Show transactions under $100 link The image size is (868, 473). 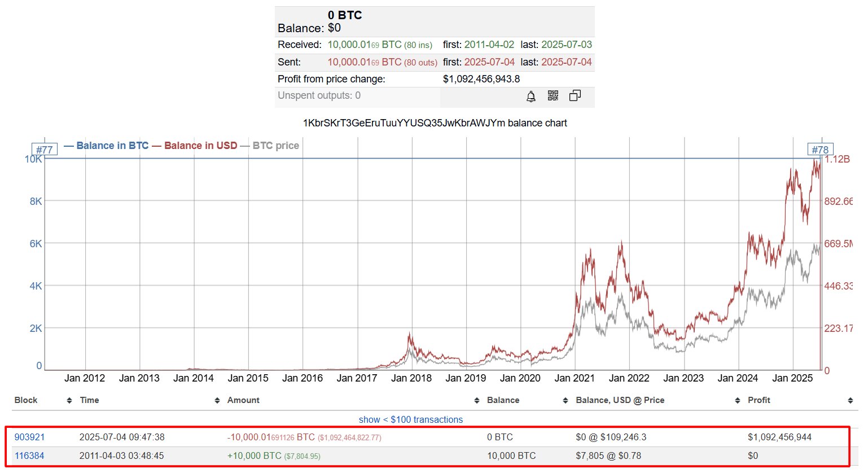411,419
